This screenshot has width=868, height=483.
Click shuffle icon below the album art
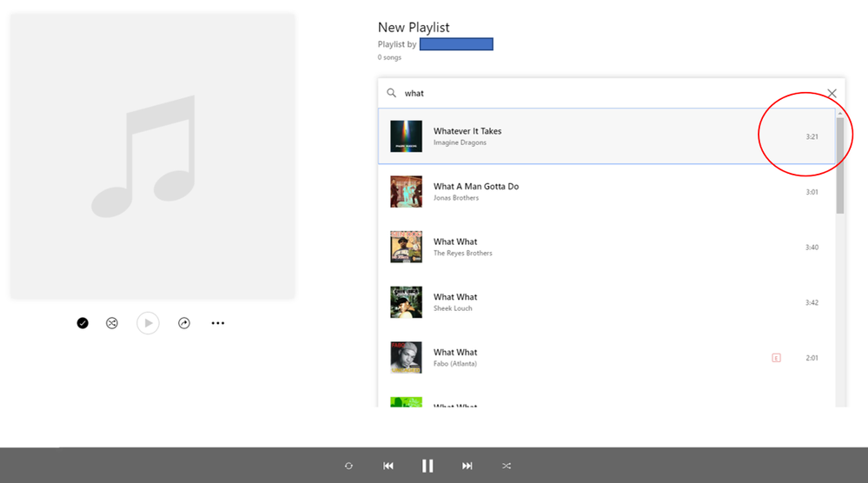(x=112, y=323)
